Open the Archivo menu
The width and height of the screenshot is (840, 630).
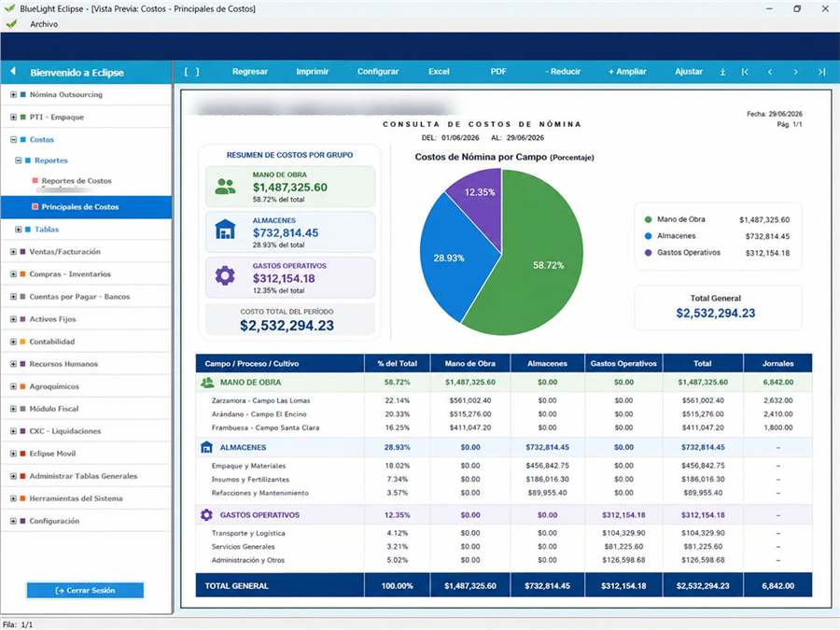[x=44, y=24]
